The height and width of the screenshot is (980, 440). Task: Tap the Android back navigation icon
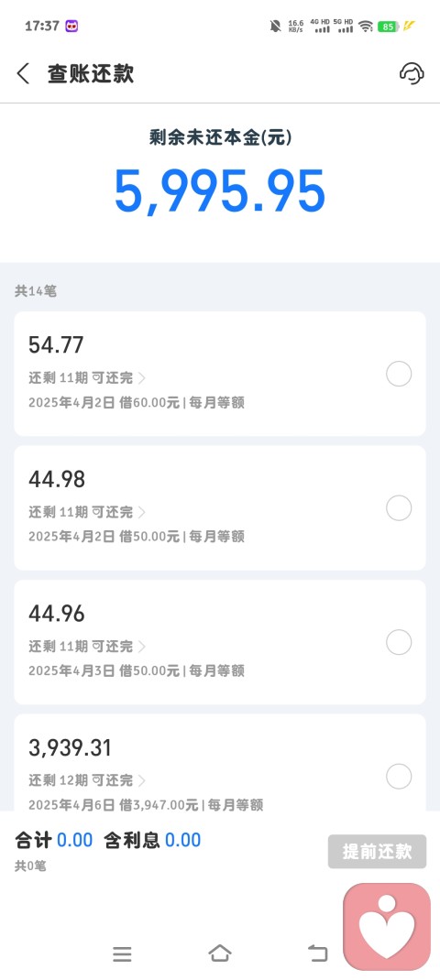coord(318,953)
